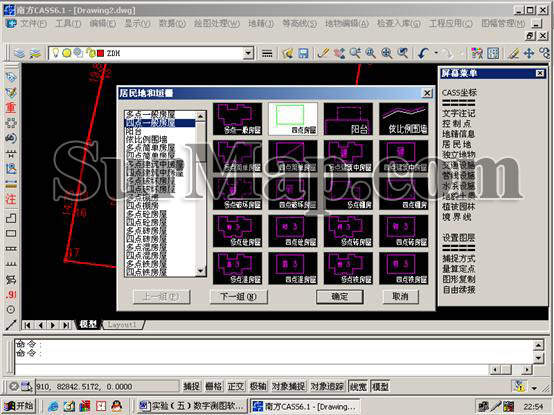Switch to the 南方CASS6.1 taskbar window button
The image size is (554, 415).
pyautogui.click(x=306, y=406)
